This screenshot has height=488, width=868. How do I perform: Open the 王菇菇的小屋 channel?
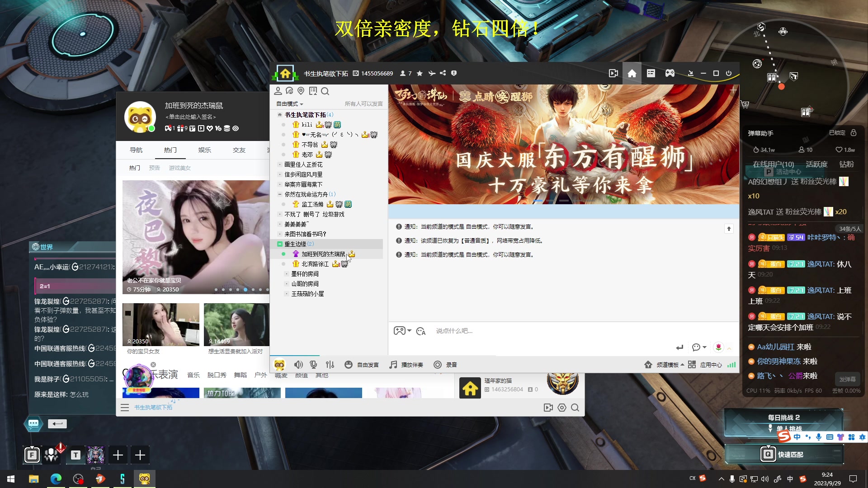tap(307, 294)
